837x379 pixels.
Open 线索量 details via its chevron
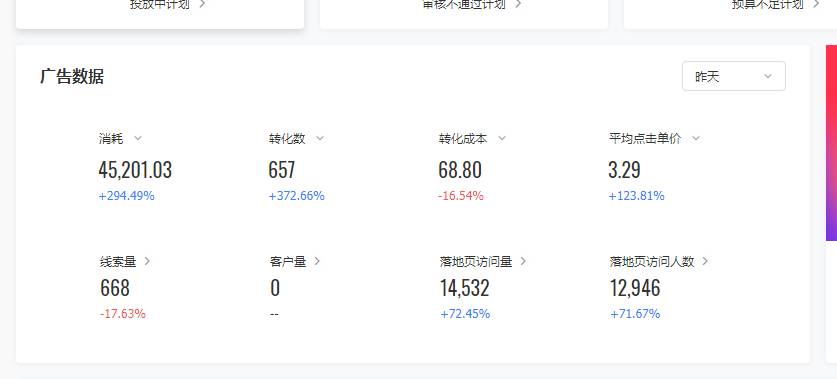tap(147, 262)
